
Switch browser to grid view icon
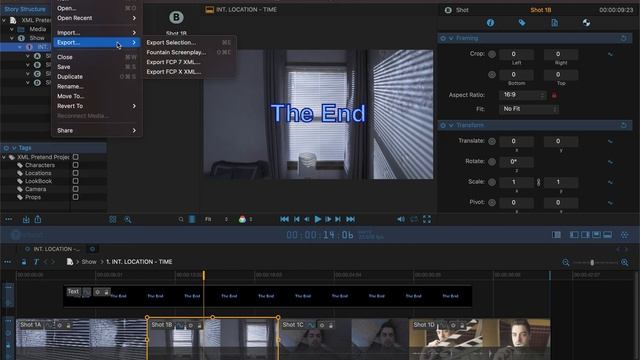pos(113,220)
